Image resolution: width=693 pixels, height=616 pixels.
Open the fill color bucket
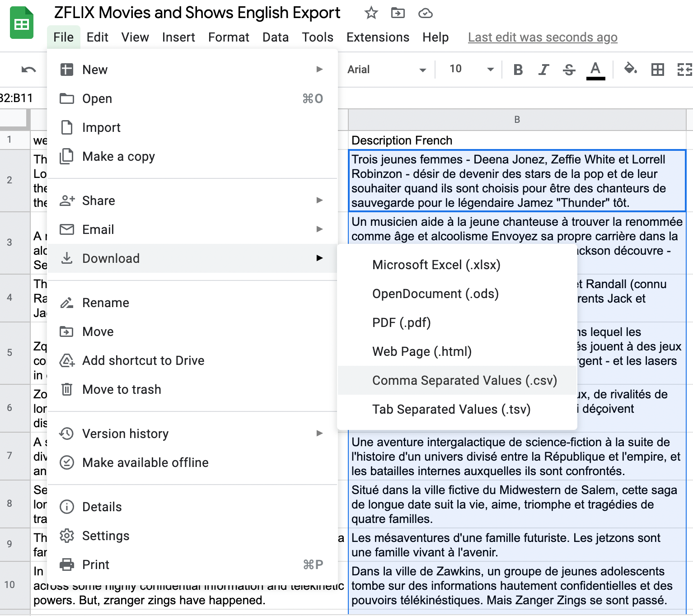(630, 69)
